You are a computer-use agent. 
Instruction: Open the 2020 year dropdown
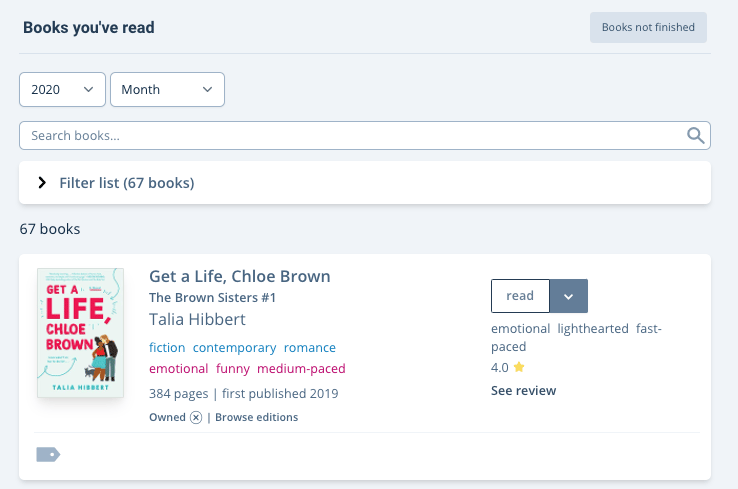pos(62,89)
